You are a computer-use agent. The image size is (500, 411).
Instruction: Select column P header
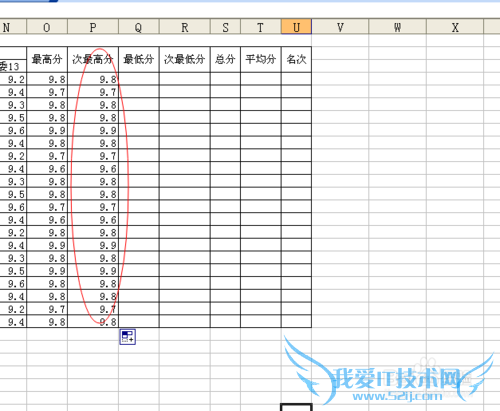tap(93, 27)
